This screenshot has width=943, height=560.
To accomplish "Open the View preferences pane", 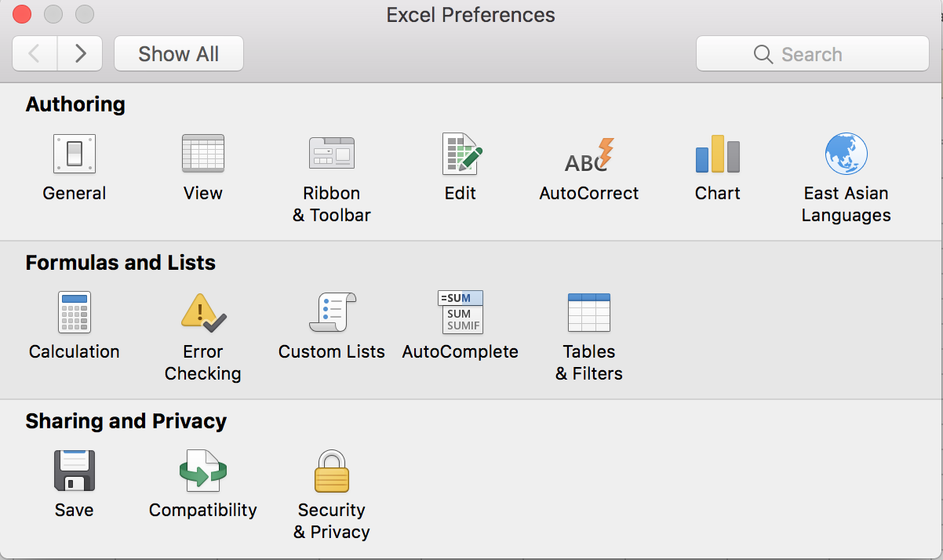I will pyautogui.click(x=202, y=154).
